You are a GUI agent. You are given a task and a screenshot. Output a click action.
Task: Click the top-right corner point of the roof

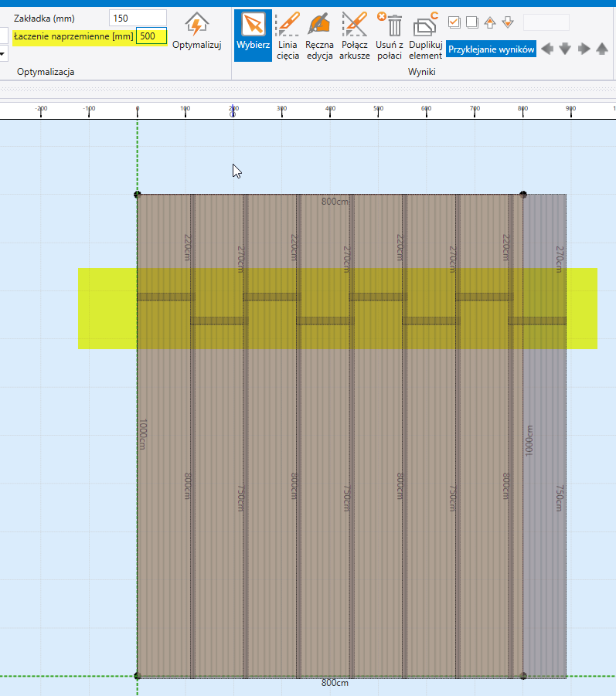tap(523, 195)
